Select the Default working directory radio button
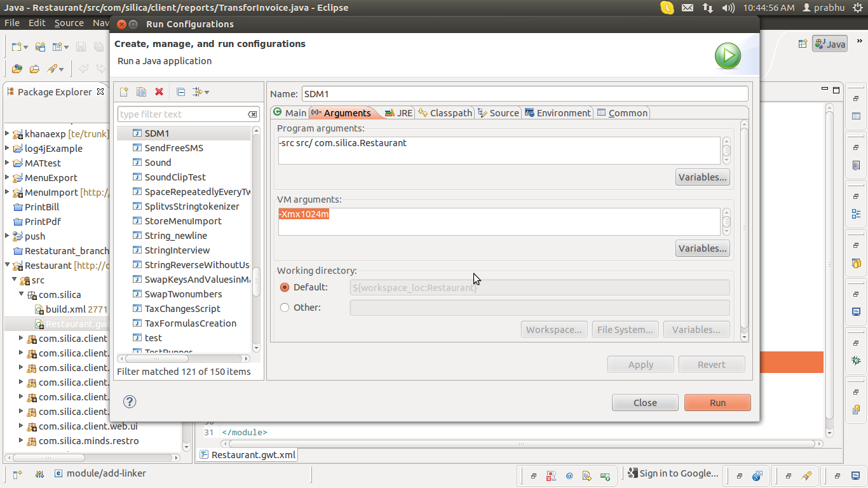 285,287
